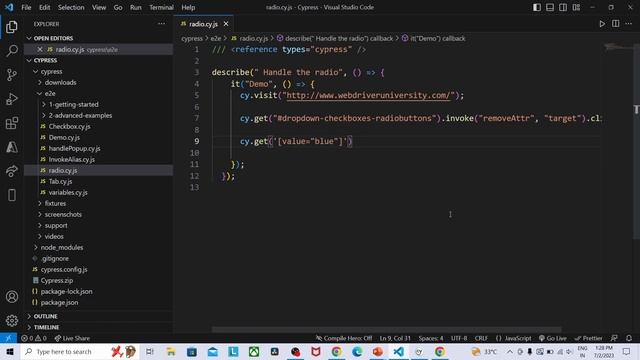Open the device preview icon in activity bar

tap(12, 195)
